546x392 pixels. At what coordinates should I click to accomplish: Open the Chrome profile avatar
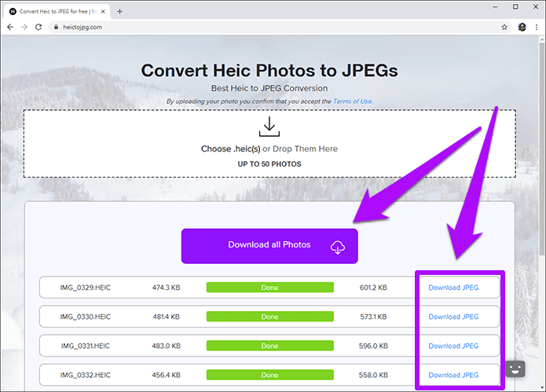(522, 27)
